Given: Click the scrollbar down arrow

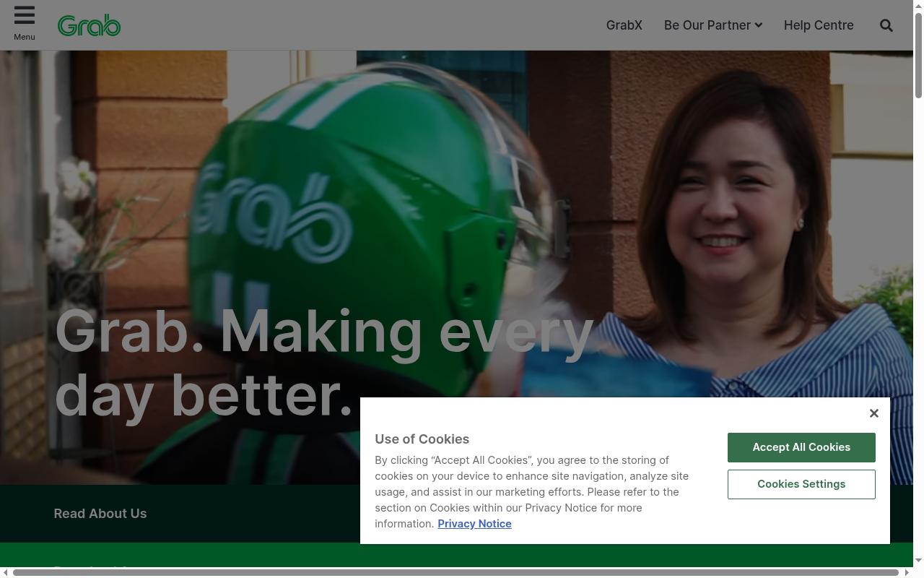Looking at the screenshot, I should 918,561.
